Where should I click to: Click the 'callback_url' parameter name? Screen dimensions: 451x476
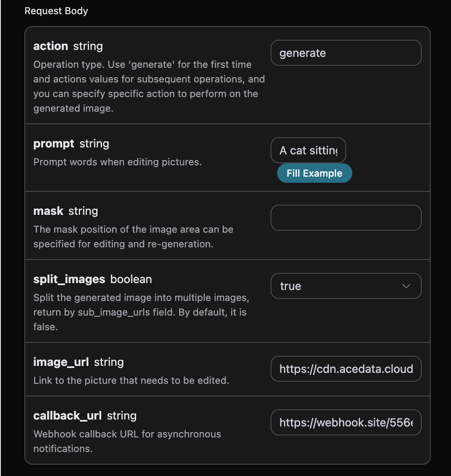pos(67,415)
